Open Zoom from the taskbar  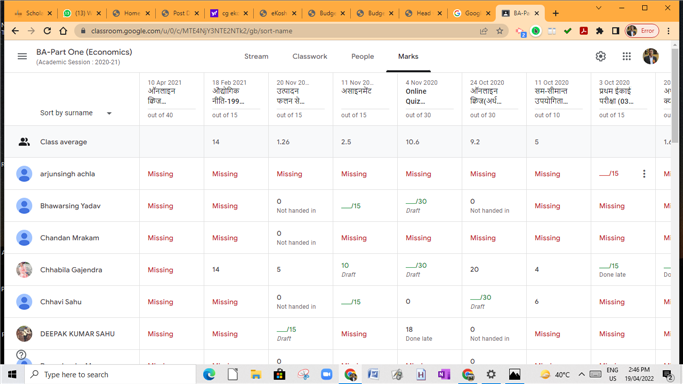pos(326,374)
